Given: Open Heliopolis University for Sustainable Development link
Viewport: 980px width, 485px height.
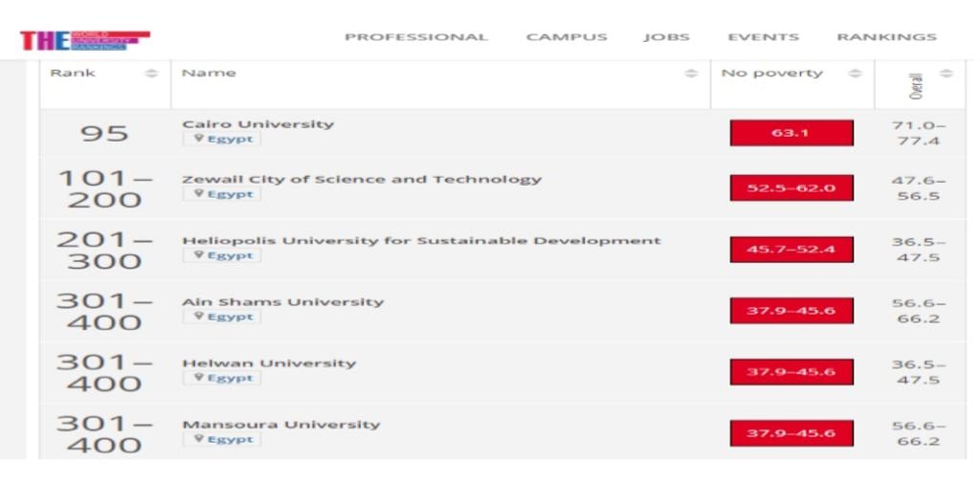Looking at the screenshot, I should tap(421, 240).
